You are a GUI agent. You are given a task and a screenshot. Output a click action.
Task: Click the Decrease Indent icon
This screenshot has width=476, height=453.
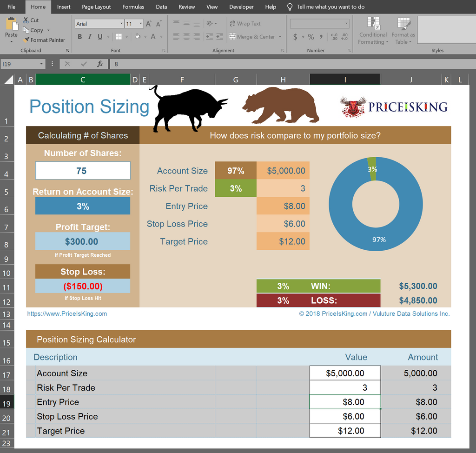pos(210,37)
